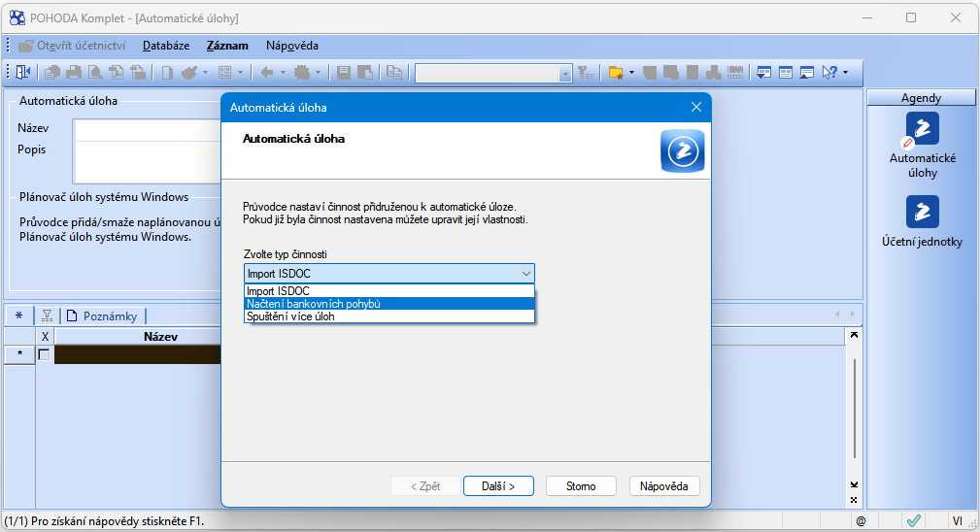Pick Spuštění více úloh from the list

pyautogui.click(x=389, y=316)
